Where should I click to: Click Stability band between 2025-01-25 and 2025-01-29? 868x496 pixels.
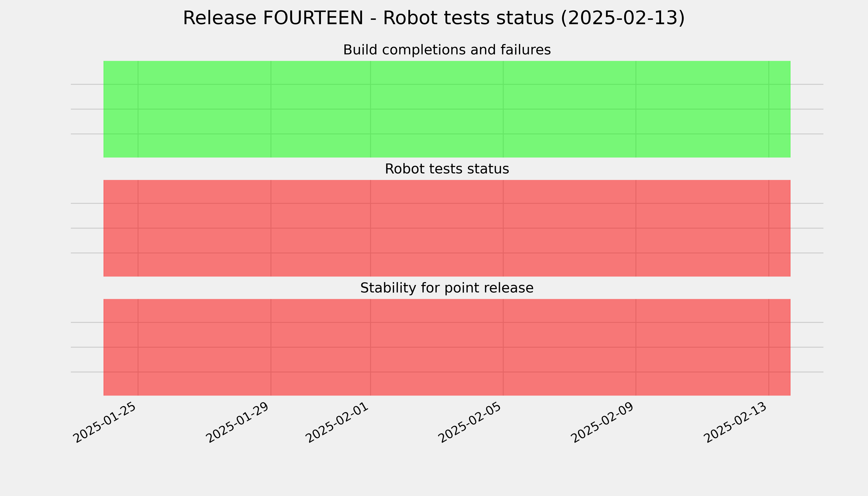click(x=204, y=347)
